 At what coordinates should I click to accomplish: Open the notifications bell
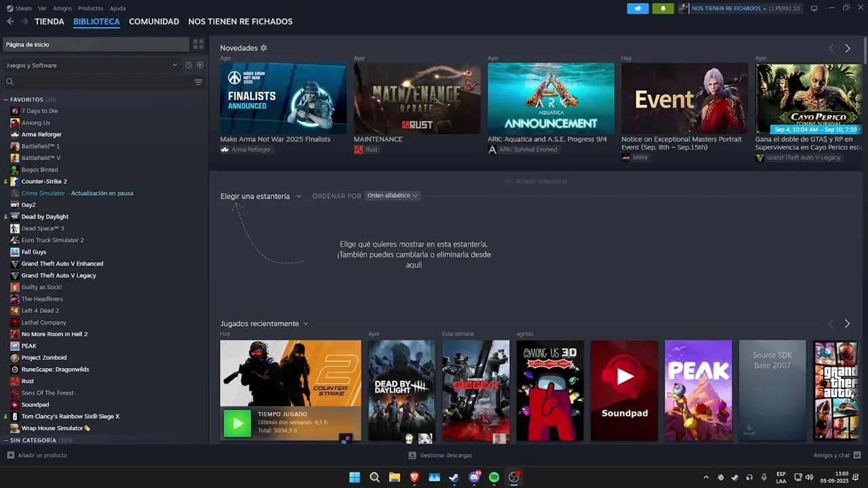663,8
